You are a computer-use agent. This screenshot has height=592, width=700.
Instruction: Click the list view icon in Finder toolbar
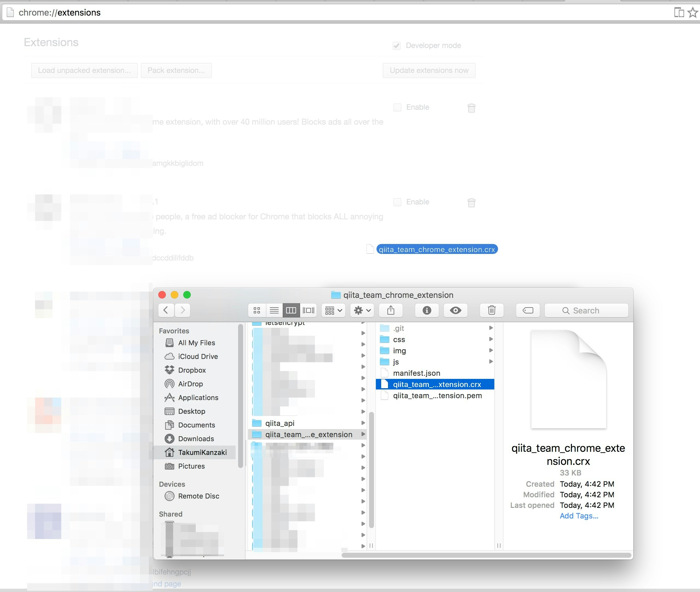[274, 309]
